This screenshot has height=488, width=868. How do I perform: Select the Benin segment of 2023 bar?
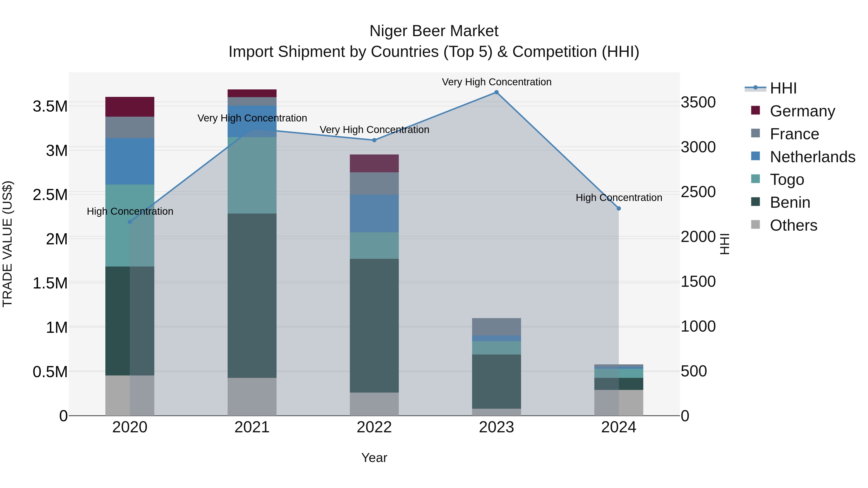(496, 381)
